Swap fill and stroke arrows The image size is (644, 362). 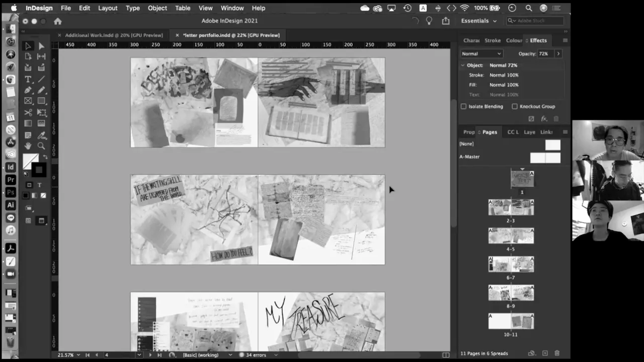pos(45,157)
